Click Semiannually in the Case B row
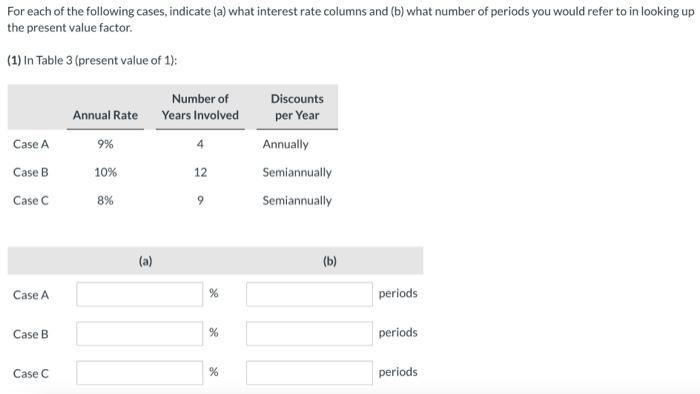700x394 pixels. pos(297,173)
